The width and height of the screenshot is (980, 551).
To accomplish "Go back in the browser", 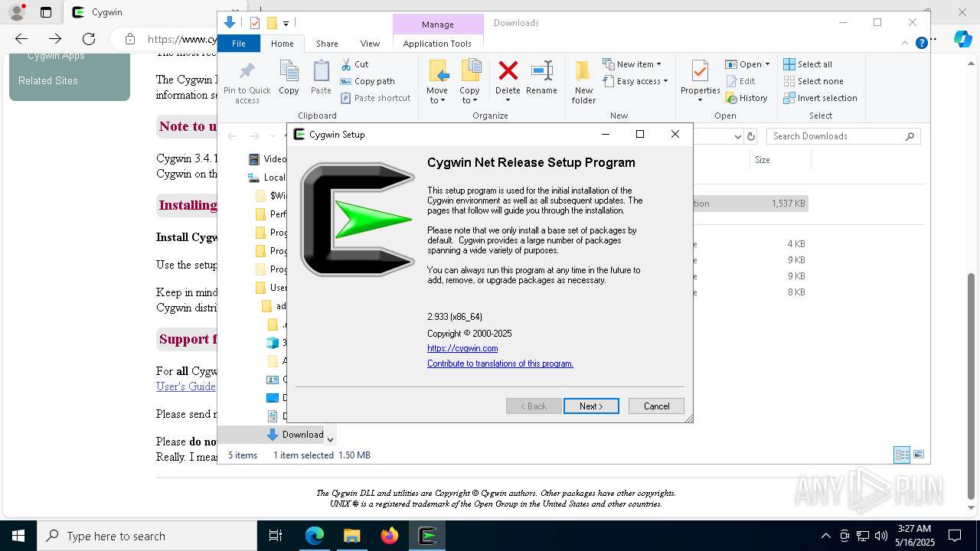I will point(21,39).
